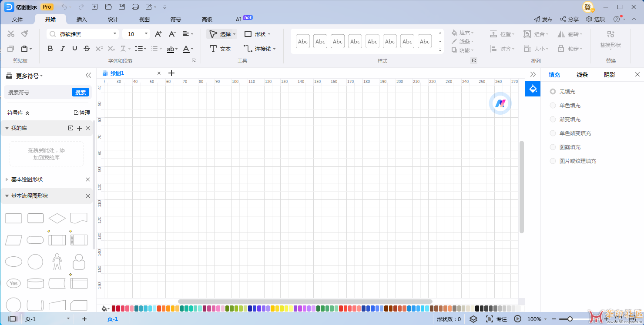Open the font size dropdown
644x325 pixels.
tap(146, 34)
